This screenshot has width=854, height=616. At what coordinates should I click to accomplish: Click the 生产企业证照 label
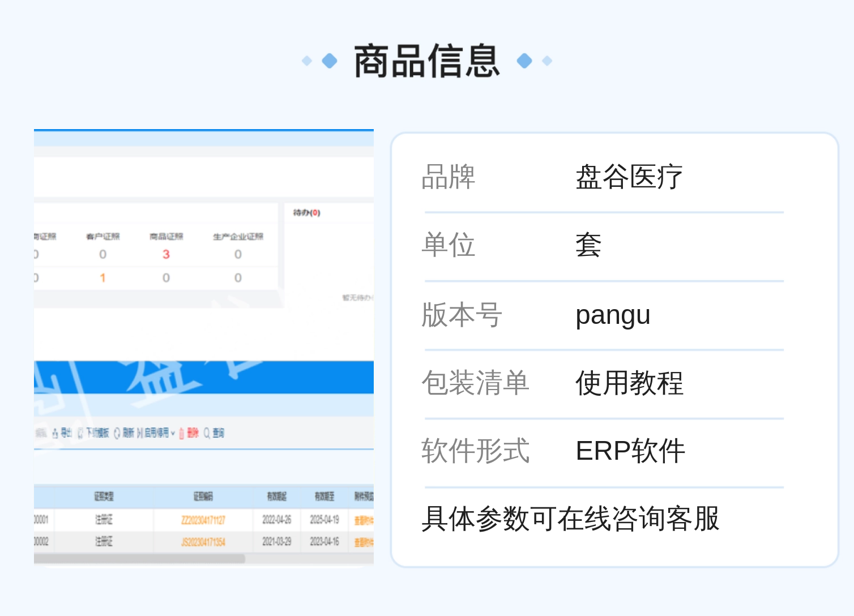tap(238, 237)
